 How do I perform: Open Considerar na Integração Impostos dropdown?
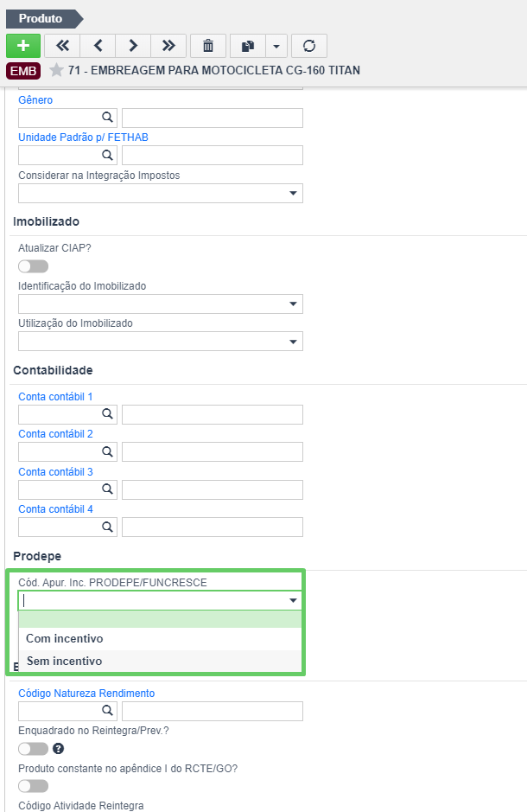pyautogui.click(x=161, y=193)
